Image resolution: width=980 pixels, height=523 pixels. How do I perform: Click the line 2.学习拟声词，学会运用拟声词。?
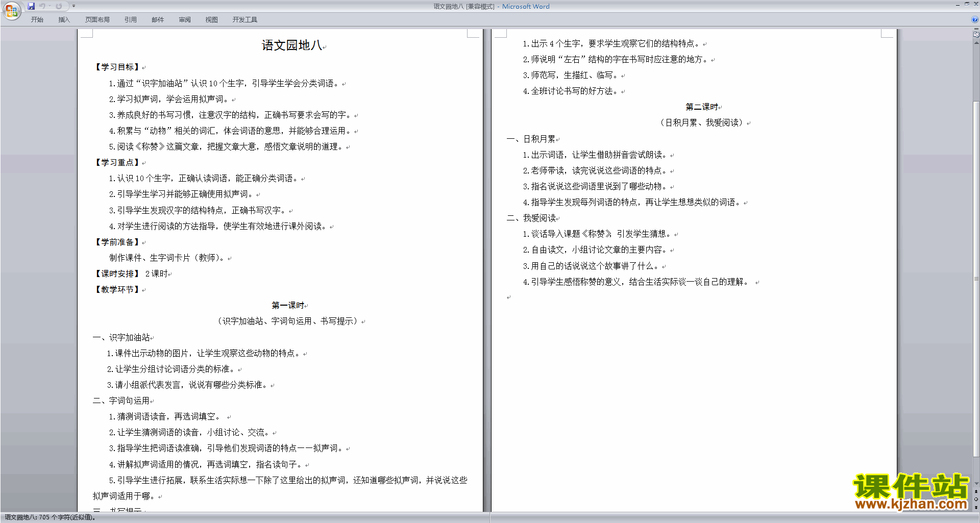[170, 99]
